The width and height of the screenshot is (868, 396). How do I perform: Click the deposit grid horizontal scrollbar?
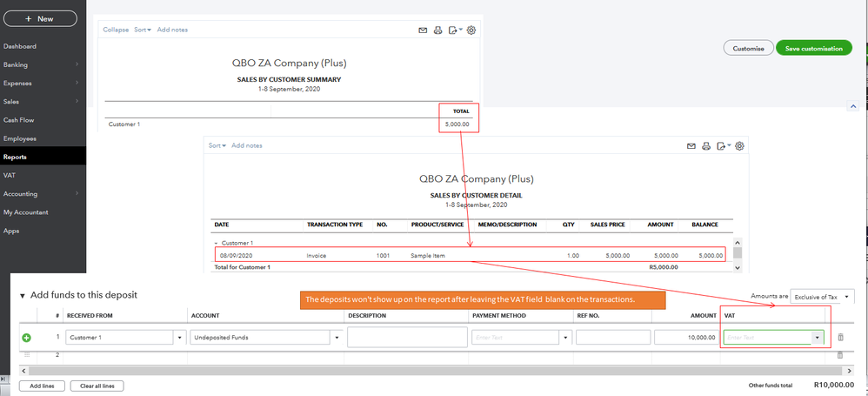(437, 371)
